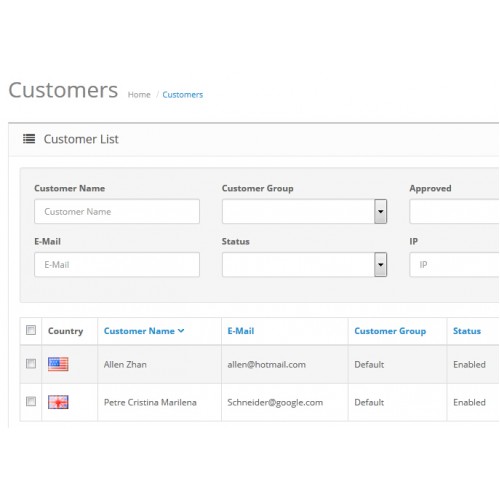Image resolution: width=500 pixels, height=500 pixels.
Task: Sort by Customer Group column header
Action: (x=390, y=331)
